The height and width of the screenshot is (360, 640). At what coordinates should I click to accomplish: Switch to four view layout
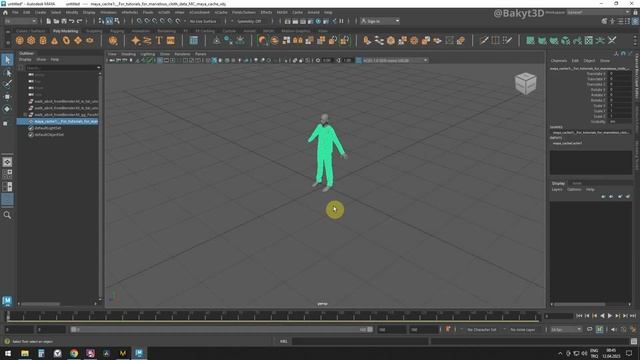[x=7, y=174]
